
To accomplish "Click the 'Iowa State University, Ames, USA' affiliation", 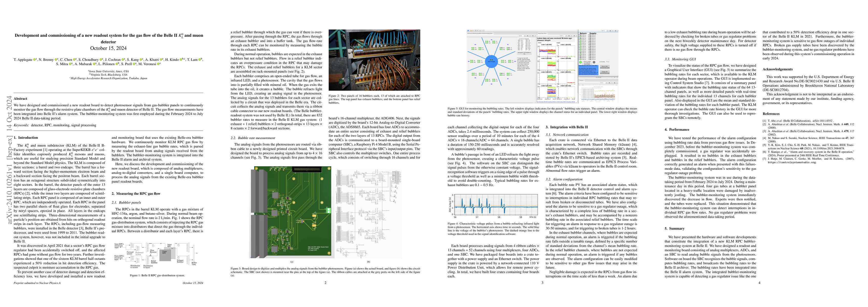I will click(108, 71).
